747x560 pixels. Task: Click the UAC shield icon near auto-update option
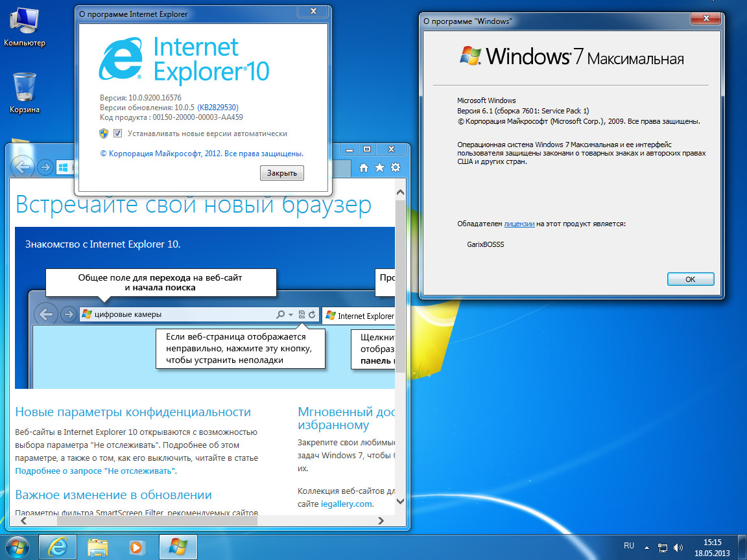coord(103,134)
